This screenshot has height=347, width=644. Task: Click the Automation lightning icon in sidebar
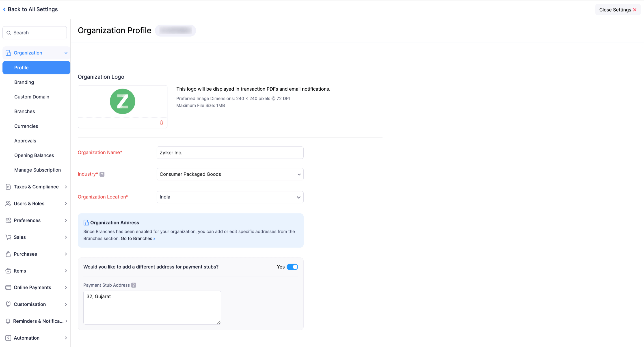[x=8, y=338]
